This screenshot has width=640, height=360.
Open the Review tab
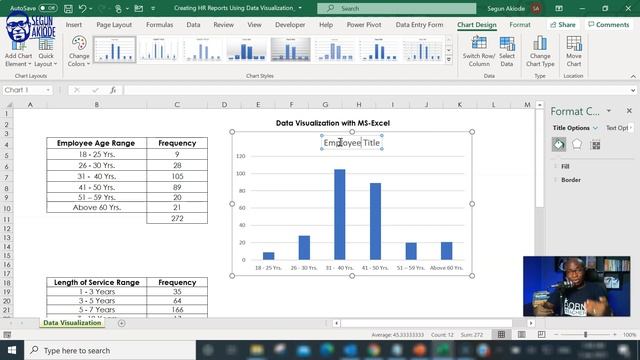[x=223, y=24]
